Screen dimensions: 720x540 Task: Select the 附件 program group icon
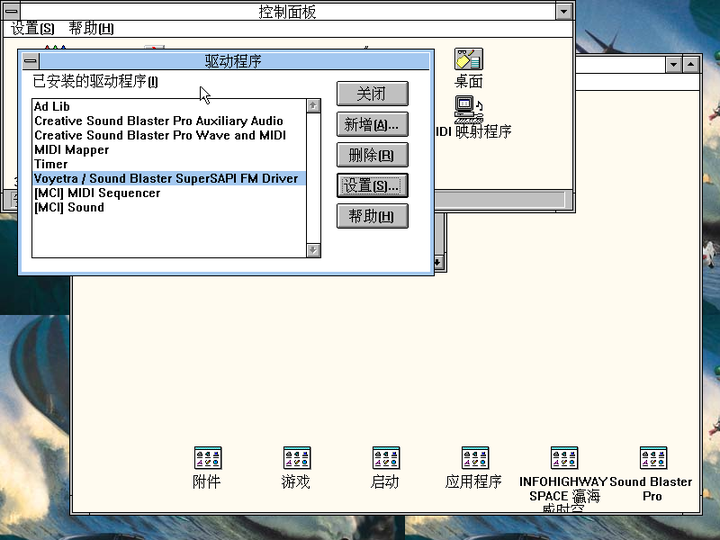[207, 458]
